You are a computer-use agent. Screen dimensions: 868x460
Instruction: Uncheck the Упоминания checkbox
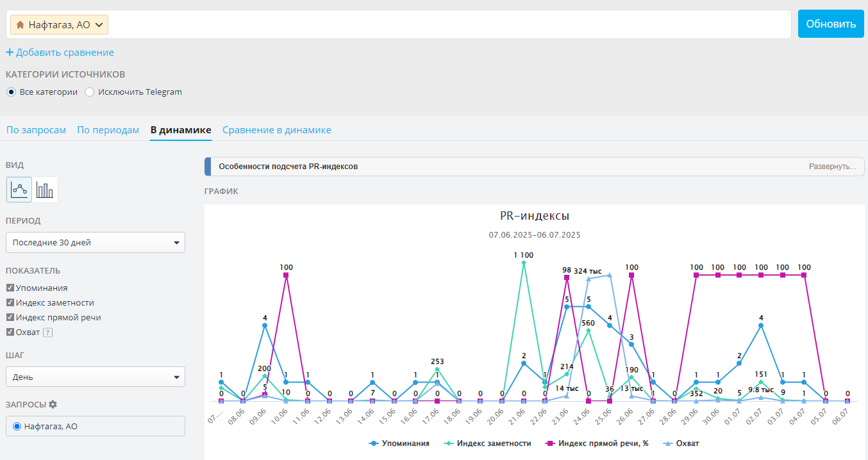(10, 288)
